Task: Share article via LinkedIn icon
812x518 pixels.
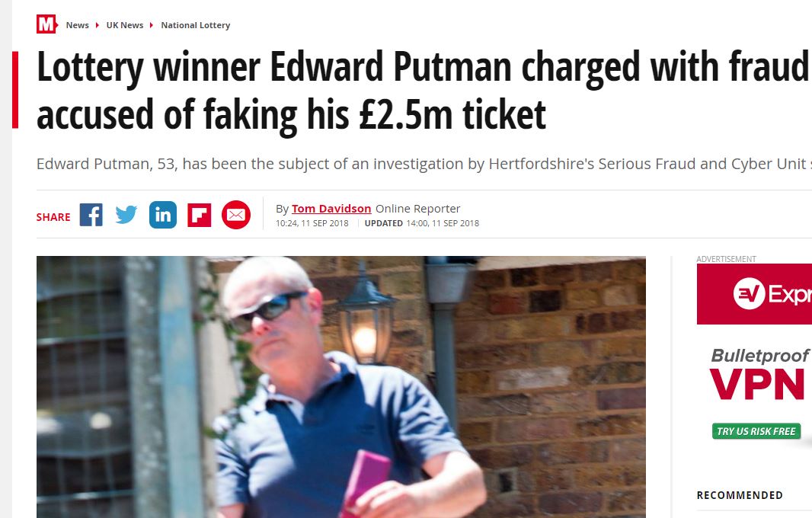Action: point(163,216)
